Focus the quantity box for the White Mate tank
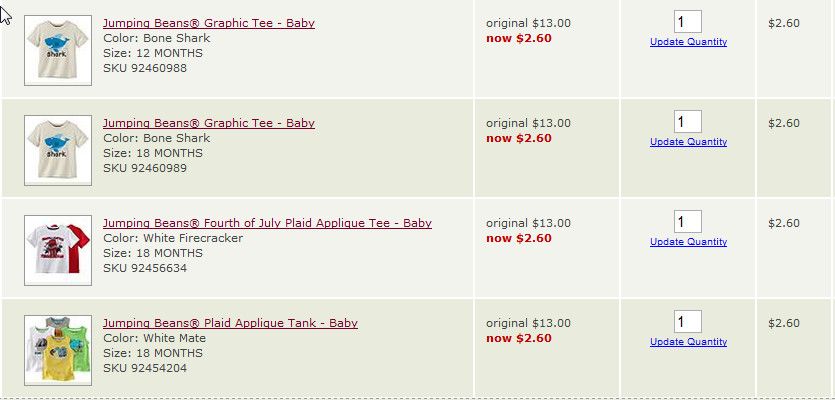The height and width of the screenshot is (400, 835). pos(687,322)
